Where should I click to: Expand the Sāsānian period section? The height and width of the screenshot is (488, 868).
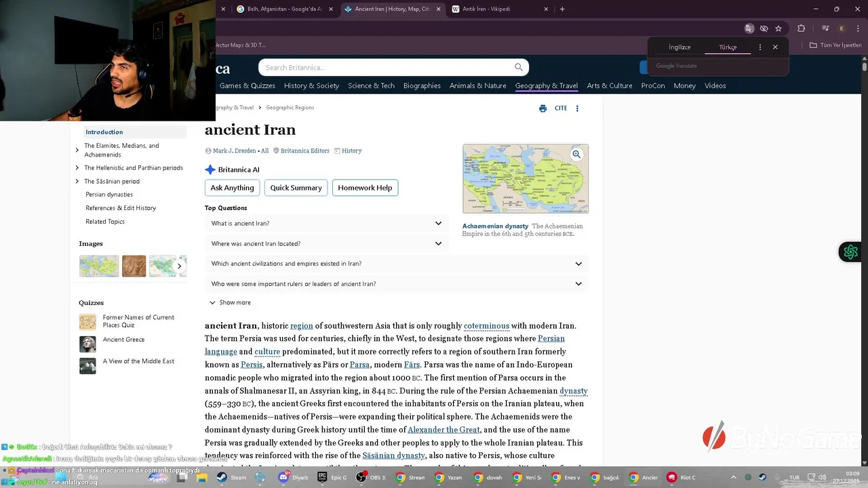(77, 182)
